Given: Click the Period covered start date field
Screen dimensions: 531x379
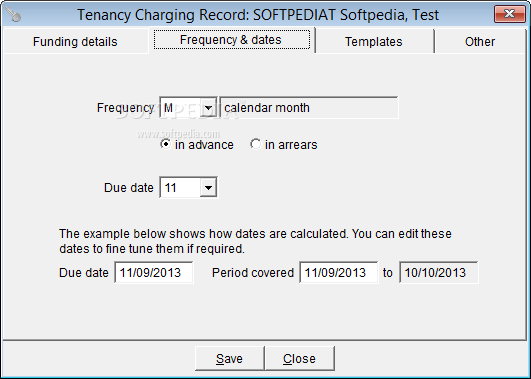Looking at the screenshot, I should pyautogui.click(x=339, y=272).
